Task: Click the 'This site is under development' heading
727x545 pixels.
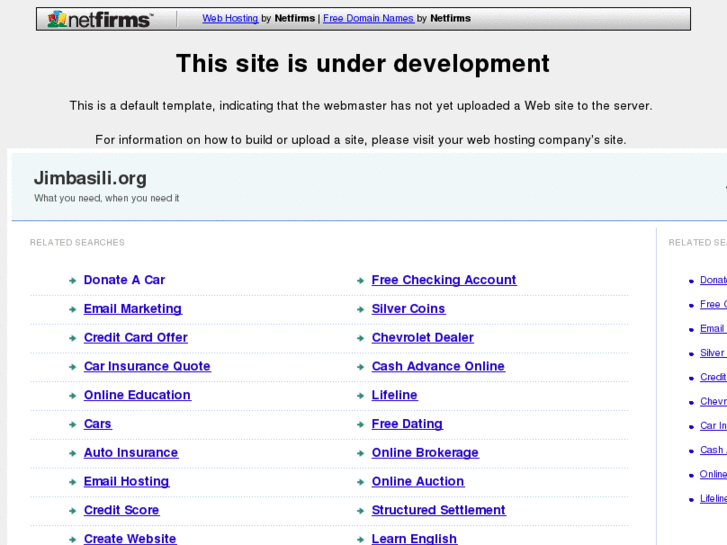Action: (363, 64)
